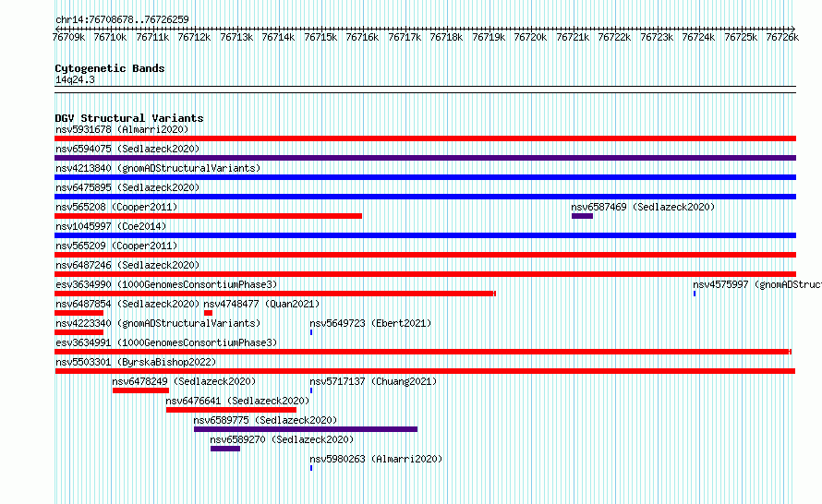This screenshot has height=504, width=822.
Task: Click the 76724k ruler position
Action: click(x=699, y=37)
